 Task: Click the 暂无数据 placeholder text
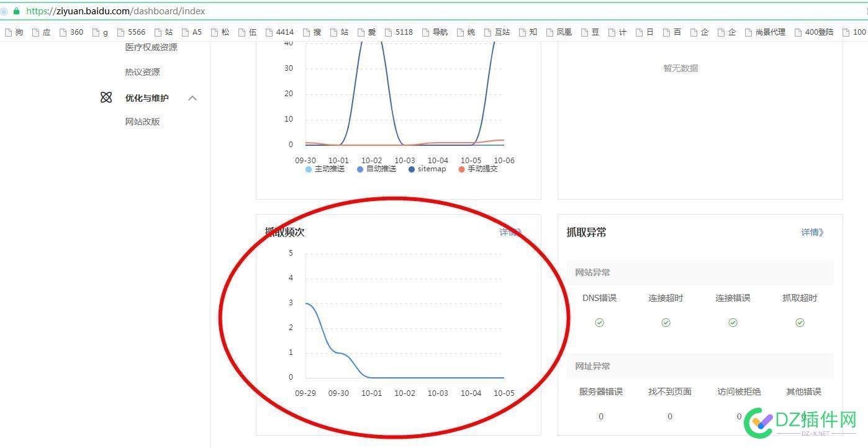pos(680,68)
